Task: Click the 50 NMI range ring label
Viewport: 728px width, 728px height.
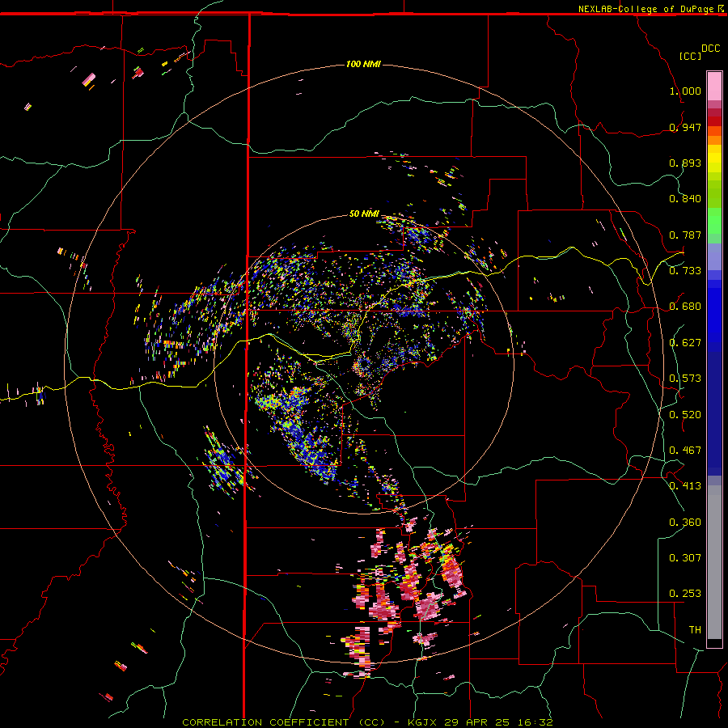Action: point(364,214)
